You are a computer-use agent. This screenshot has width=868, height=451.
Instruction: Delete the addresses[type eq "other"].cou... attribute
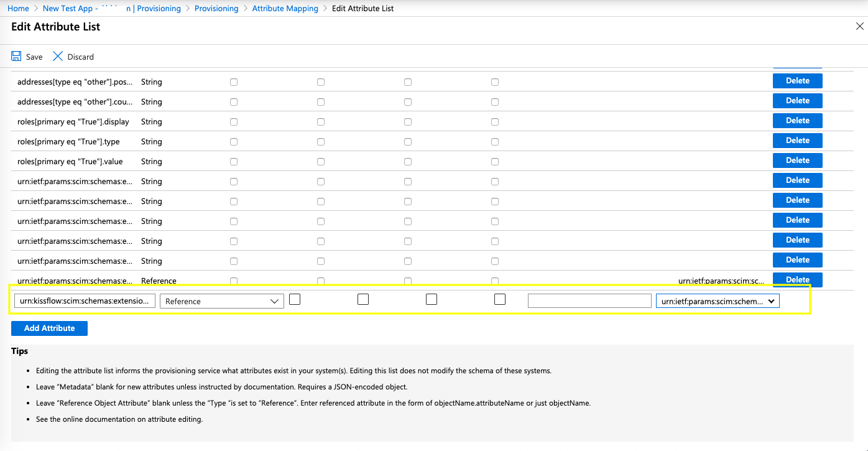tap(797, 101)
